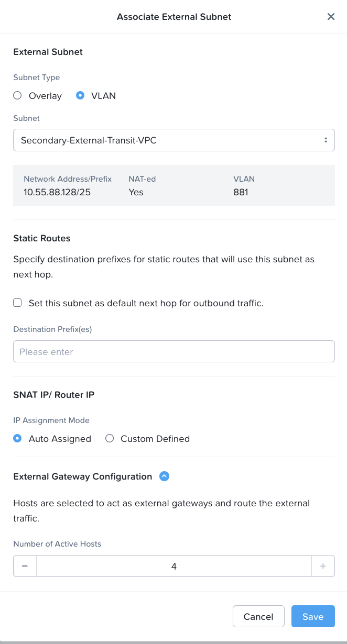Choose Auto Assigned IP assignment mode

pos(18,439)
